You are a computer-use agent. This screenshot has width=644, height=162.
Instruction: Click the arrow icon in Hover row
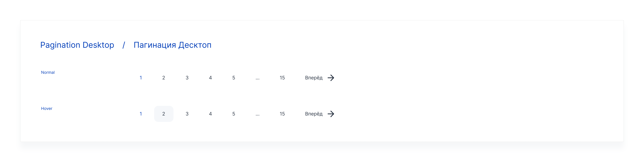(331, 114)
